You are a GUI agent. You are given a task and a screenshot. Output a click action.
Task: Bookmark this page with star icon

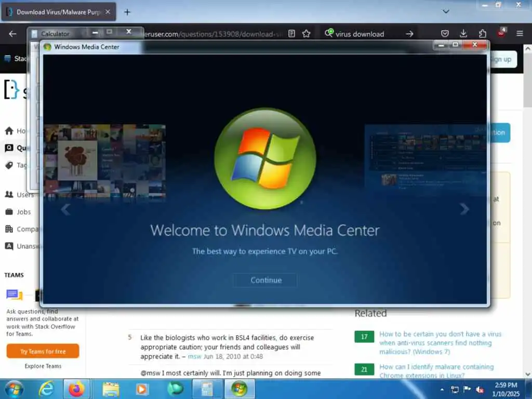coord(307,34)
